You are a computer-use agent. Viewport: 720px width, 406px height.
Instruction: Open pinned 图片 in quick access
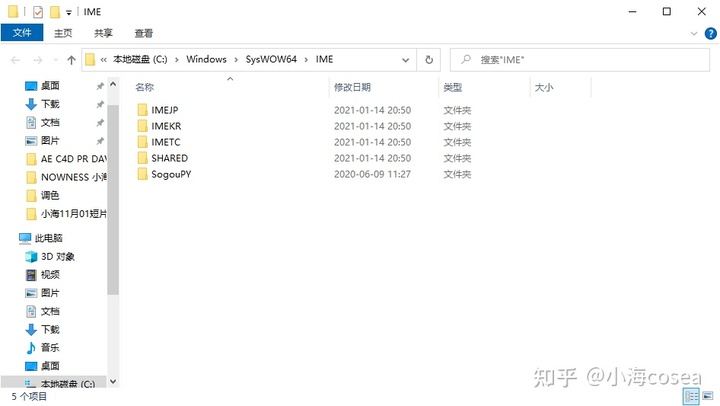pyautogui.click(x=42, y=141)
